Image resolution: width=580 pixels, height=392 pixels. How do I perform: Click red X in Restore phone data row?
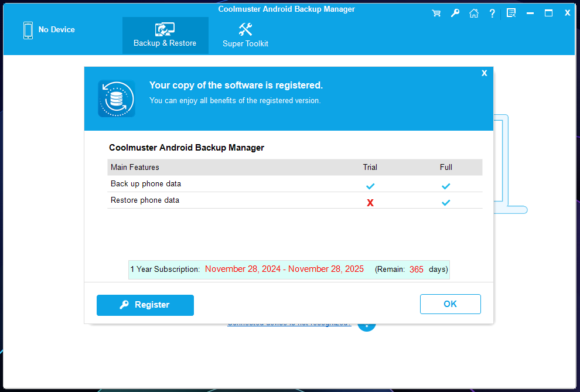click(370, 203)
